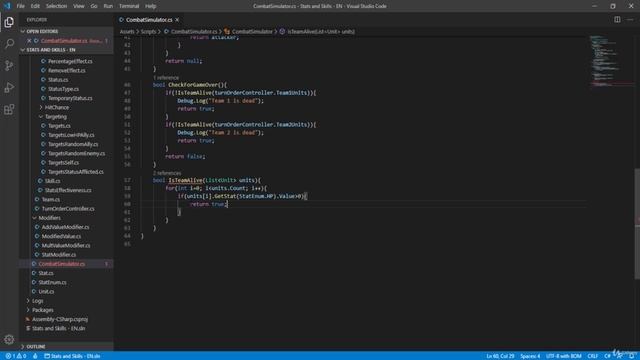Open the Terminal menu
640x360 pixels.
tap(129, 6)
